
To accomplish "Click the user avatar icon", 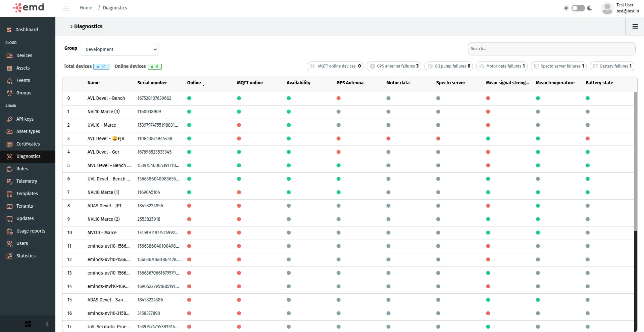I will pyautogui.click(x=607, y=8).
